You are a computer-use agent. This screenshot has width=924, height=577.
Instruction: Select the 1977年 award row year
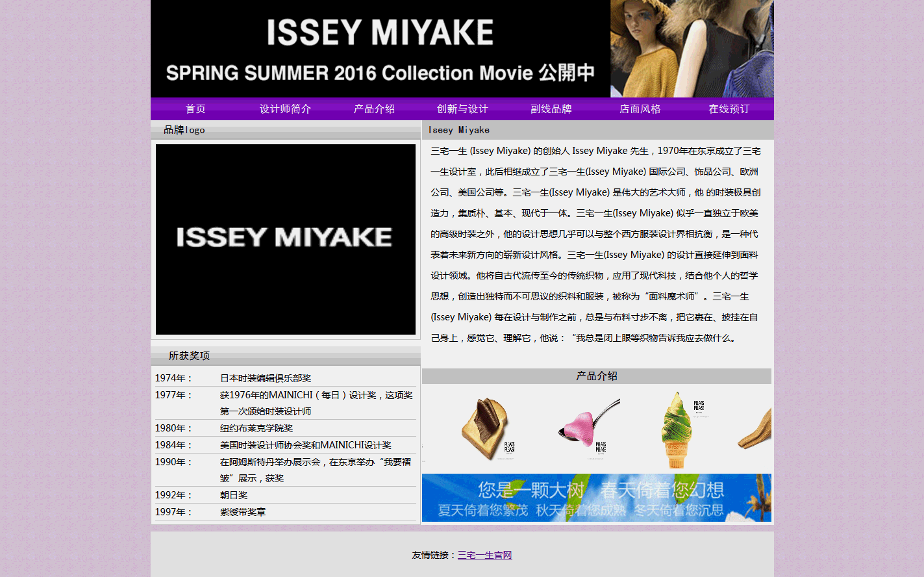173,395
